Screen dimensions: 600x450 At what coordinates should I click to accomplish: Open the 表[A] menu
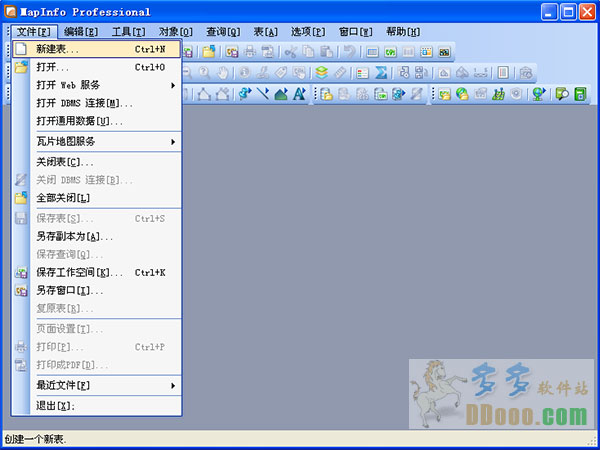click(266, 31)
